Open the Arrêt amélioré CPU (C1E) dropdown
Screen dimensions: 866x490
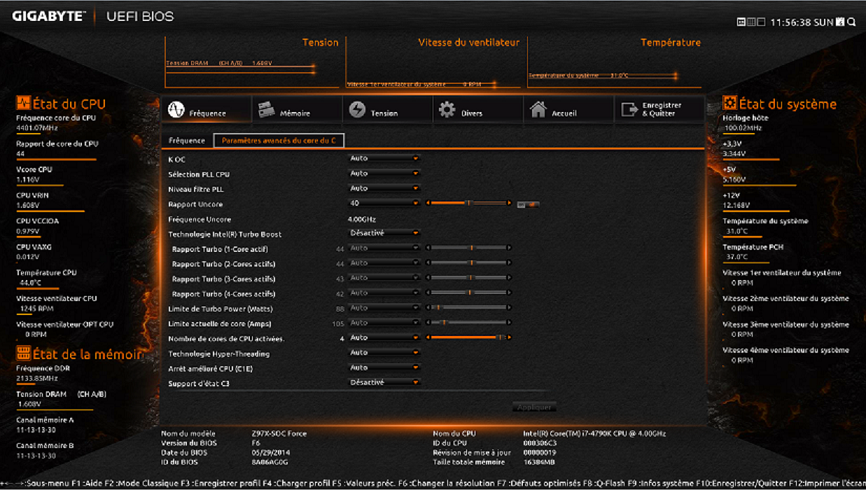(x=384, y=367)
